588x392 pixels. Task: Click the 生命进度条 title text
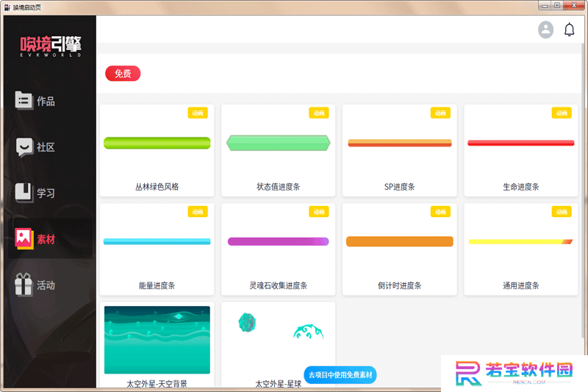click(521, 187)
